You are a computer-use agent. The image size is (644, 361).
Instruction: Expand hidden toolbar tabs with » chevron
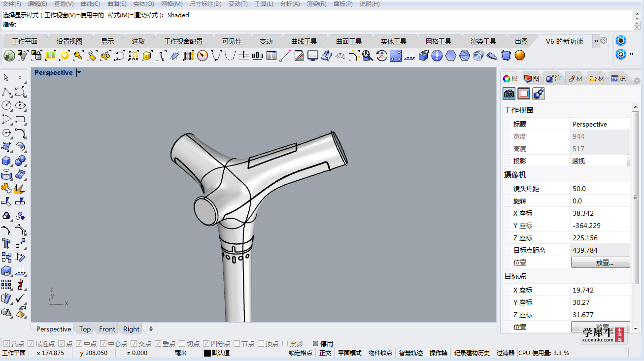[596, 41]
